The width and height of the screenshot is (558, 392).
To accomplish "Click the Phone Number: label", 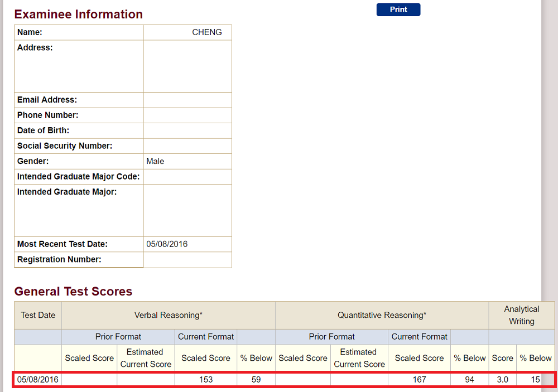I will pos(47,115).
